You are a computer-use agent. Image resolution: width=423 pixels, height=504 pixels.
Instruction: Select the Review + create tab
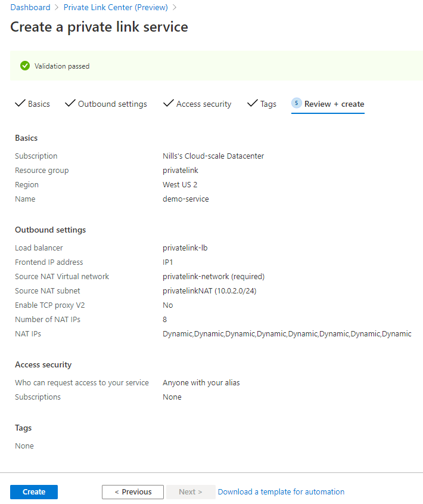328,104
